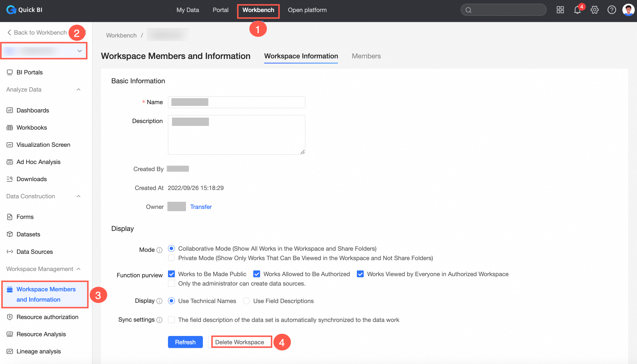Uncheck Works Allowed to Be Authorized

coord(257,274)
